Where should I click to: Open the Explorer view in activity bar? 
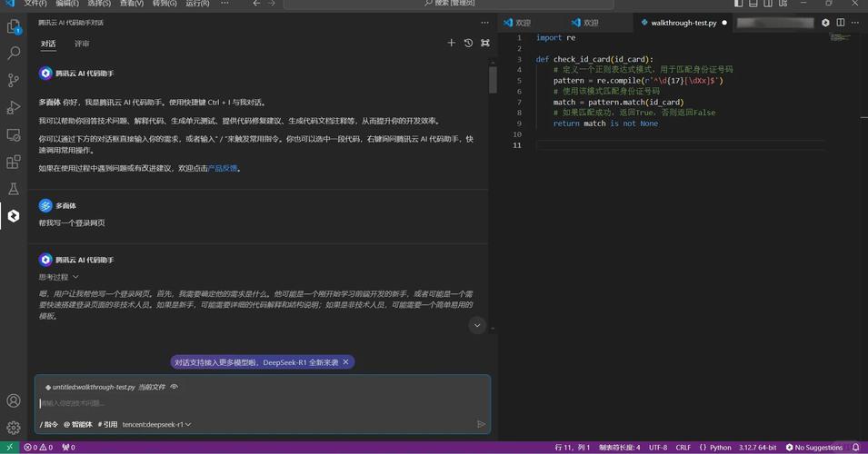[x=14, y=26]
